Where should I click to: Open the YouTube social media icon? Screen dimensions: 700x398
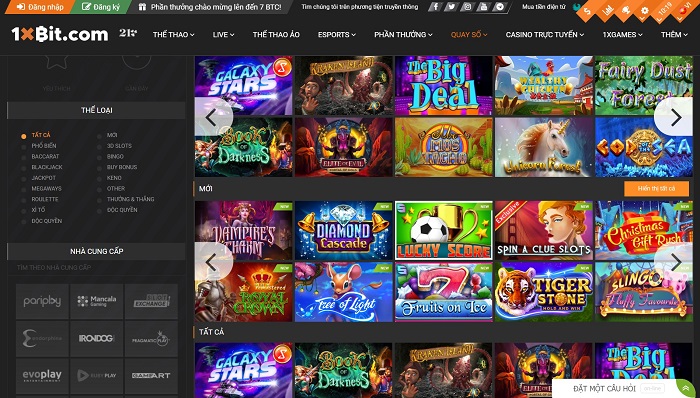point(483,7)
